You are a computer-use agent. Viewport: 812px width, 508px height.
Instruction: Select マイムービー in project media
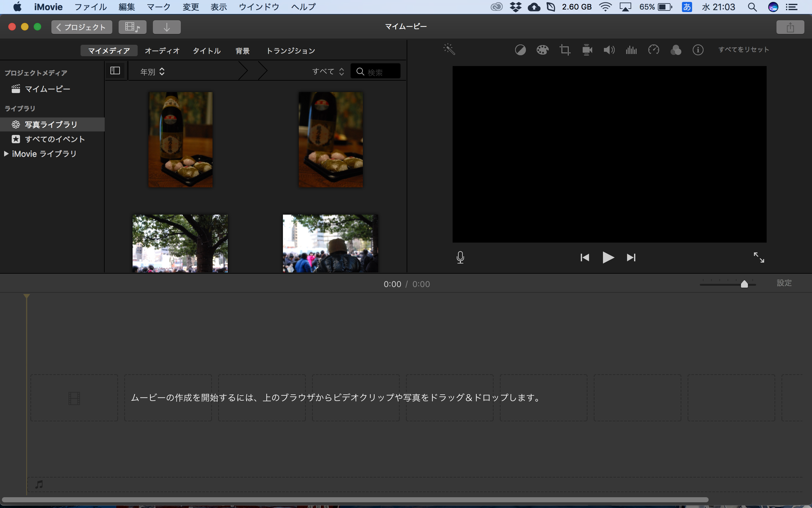[47, 89]
